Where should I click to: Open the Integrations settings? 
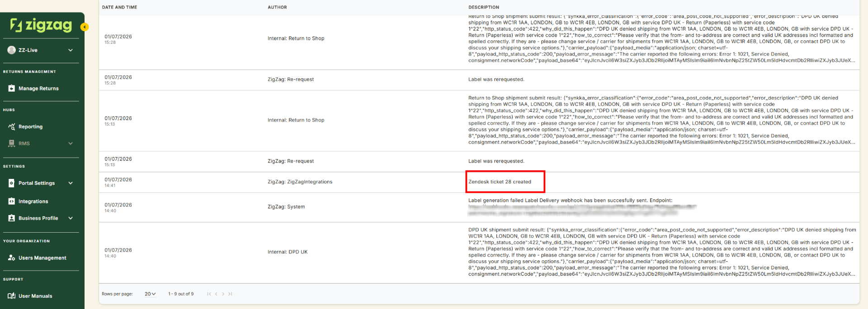(x=33, y=201)
